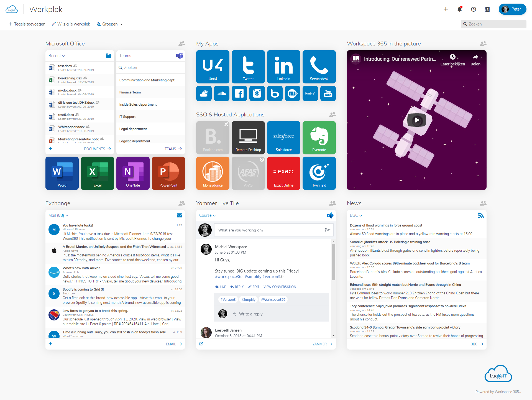Viewport: 532px width, 400px height.
Task: Go to DOCUMENTS link
Action: point(98,149)
